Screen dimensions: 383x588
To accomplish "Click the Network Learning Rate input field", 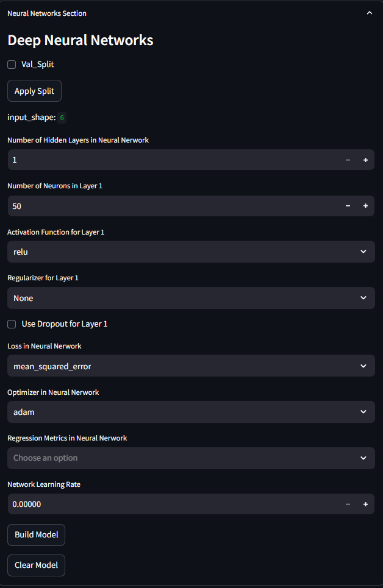I will [173, 505].
